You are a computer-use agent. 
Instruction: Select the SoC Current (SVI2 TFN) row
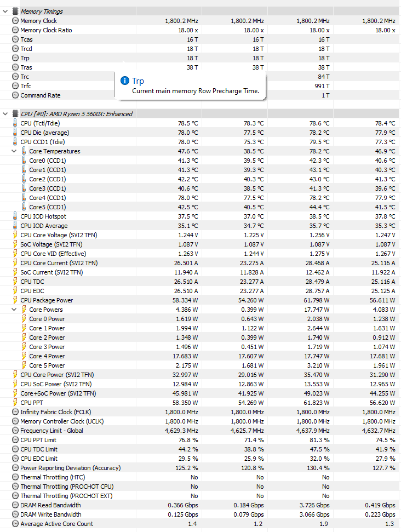point(200,272)
